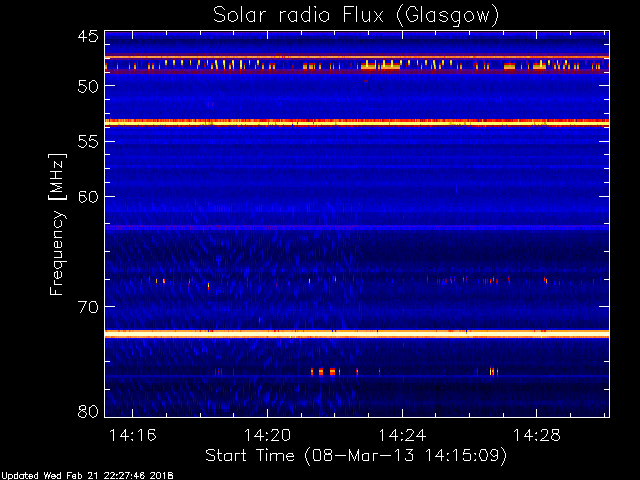Viewport: 640px width, 480px height.
Task: Click the 80 frequency tick label
Action: 88,411
